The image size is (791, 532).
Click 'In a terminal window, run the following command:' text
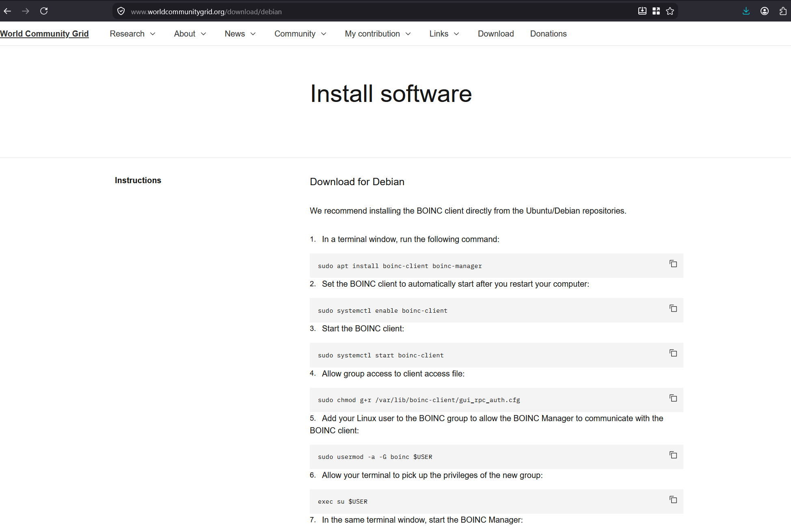(x=411, y=239)
